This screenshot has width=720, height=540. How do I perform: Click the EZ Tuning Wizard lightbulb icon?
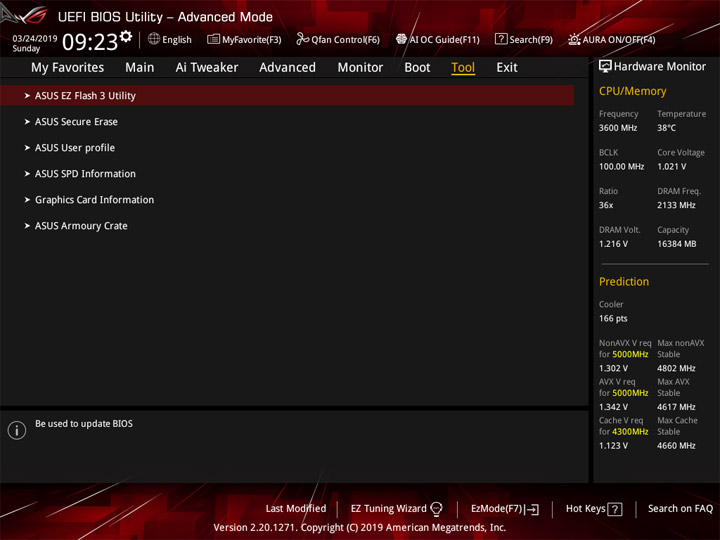(436, 509)
